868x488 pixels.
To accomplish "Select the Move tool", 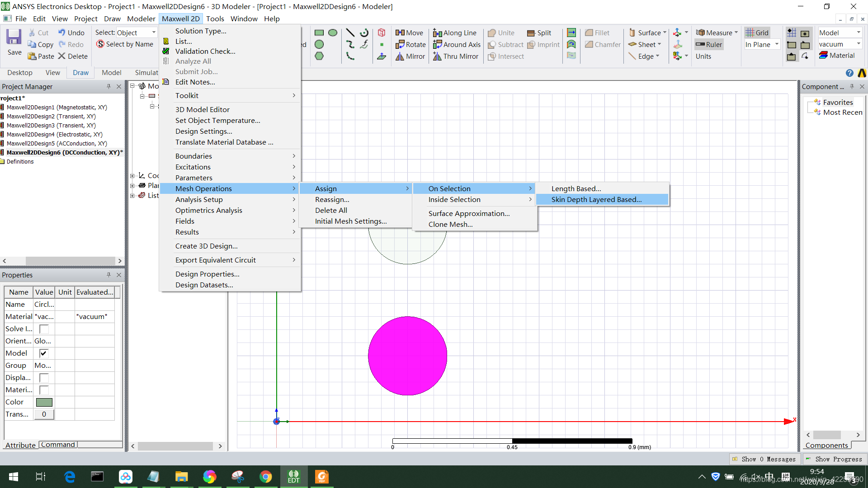I will [409, 33].
